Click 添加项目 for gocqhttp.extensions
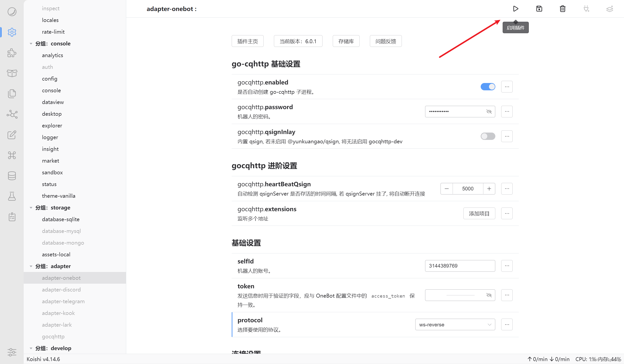 coord(479,213)
